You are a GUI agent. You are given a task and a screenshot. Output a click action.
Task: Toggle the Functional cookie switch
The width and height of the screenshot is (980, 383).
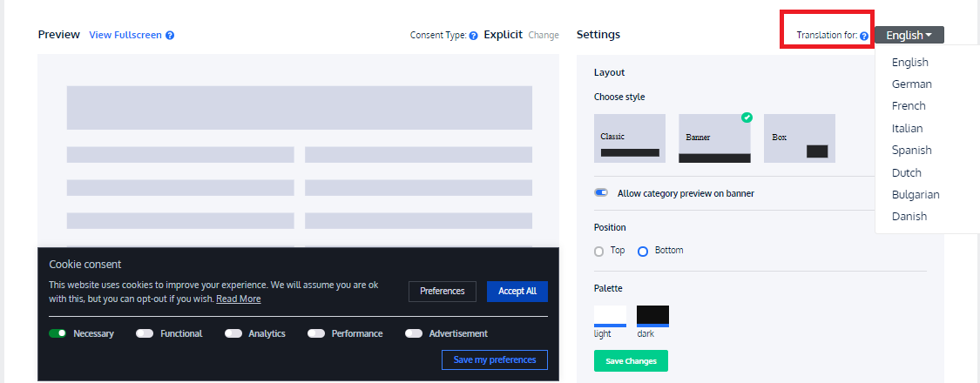coord(145,333)
